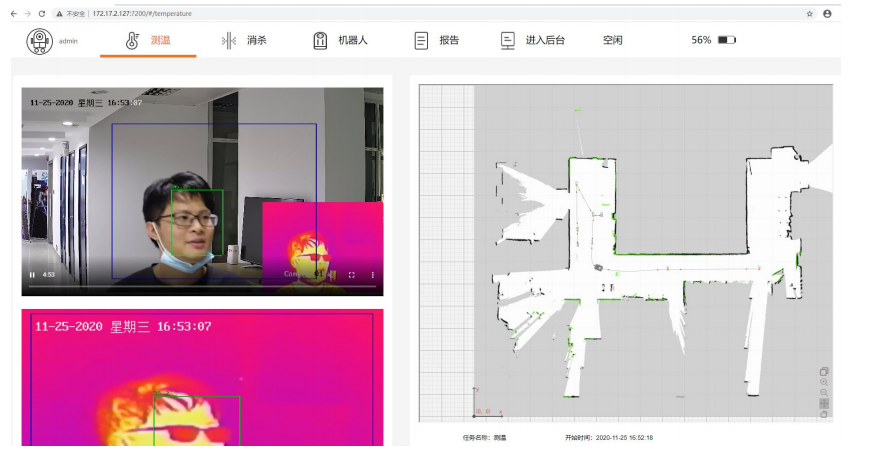
Task: Click the 报告 report document icon
Action: [x=421, y=40]
